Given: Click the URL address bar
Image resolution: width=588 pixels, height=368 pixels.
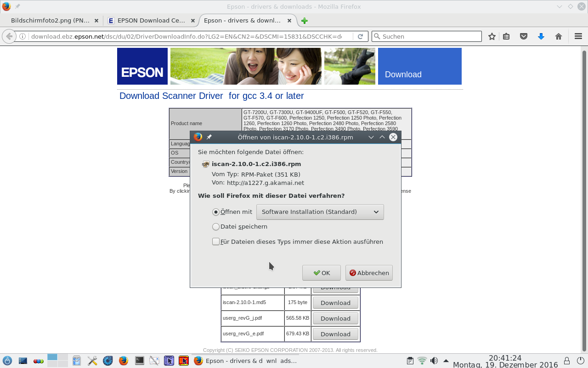Looking at the screenshot, I should pos(186,36).
